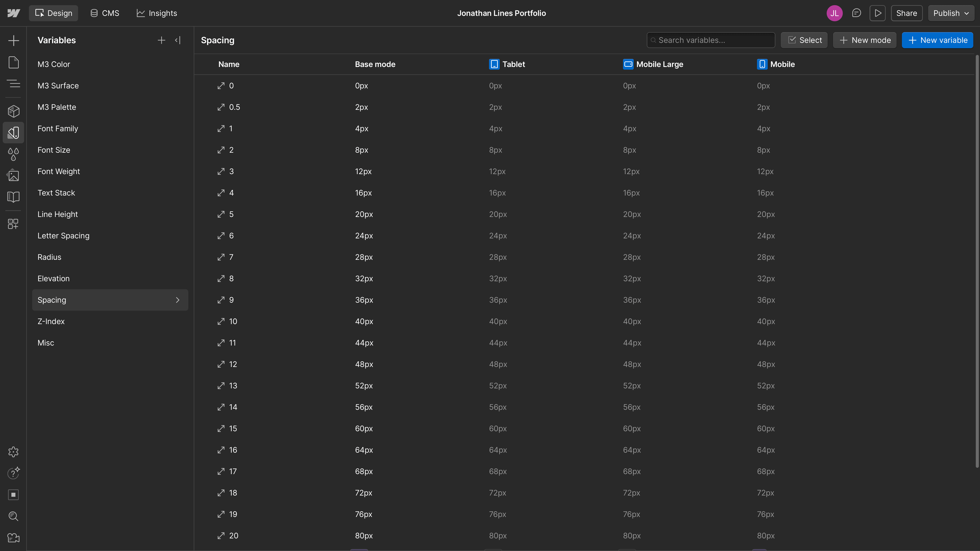The image size is (980, 551).
Task: Open the Style selectors droplets icon
Action: click(13, 154)
